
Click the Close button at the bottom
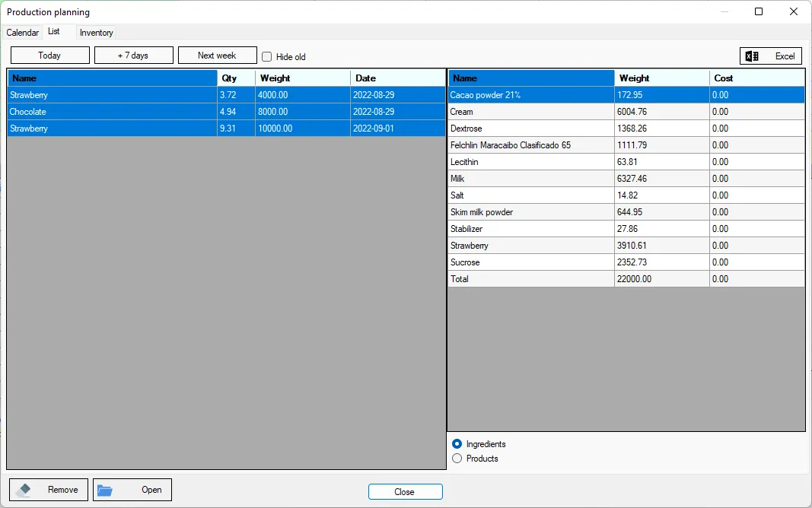(x=405, y=491)
